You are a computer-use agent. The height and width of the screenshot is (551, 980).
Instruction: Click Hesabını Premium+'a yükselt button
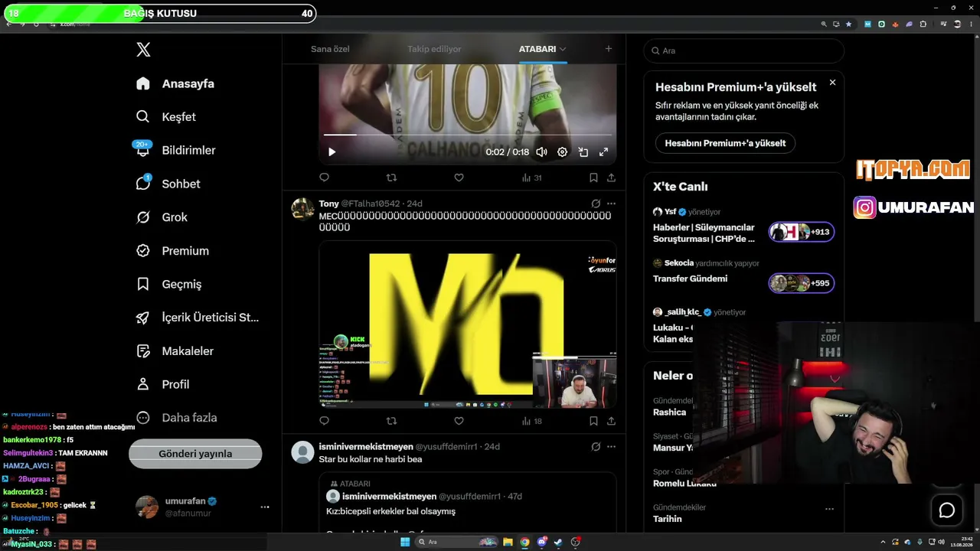click(x=725, y=143)
